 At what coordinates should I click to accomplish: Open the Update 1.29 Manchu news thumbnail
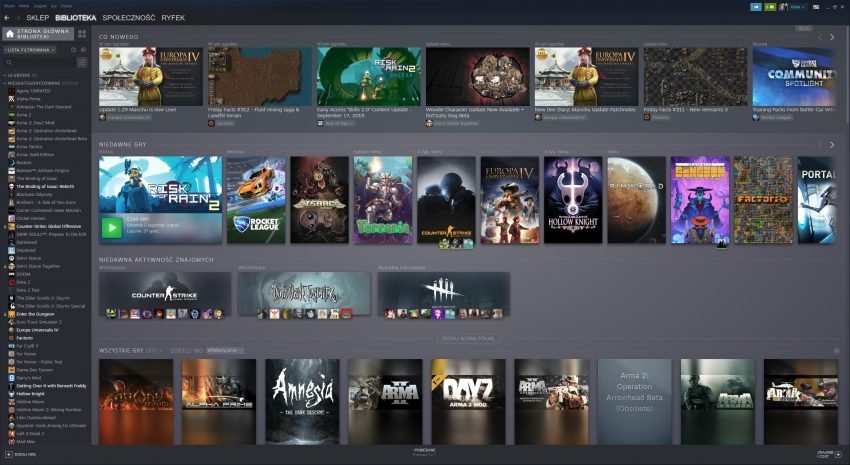coord(151,76)
